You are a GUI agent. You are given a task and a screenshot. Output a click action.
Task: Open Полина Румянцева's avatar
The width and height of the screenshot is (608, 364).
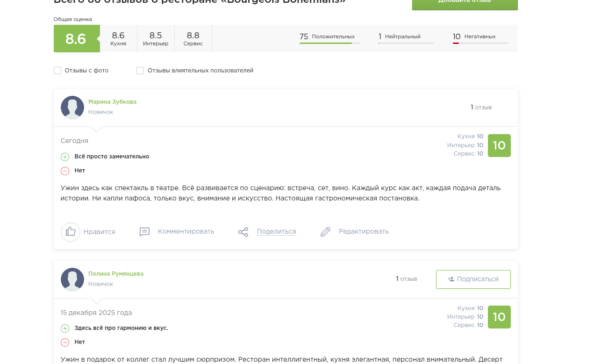tap(72, 279)
